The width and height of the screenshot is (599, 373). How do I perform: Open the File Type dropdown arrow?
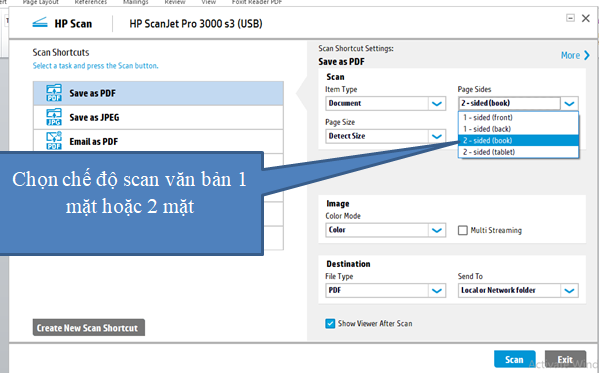pos(437,290)
